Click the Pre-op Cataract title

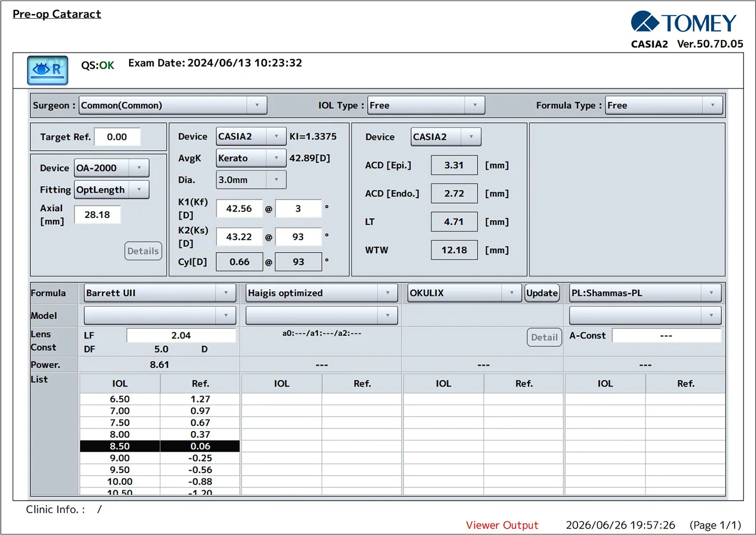(x=57, y=14)
